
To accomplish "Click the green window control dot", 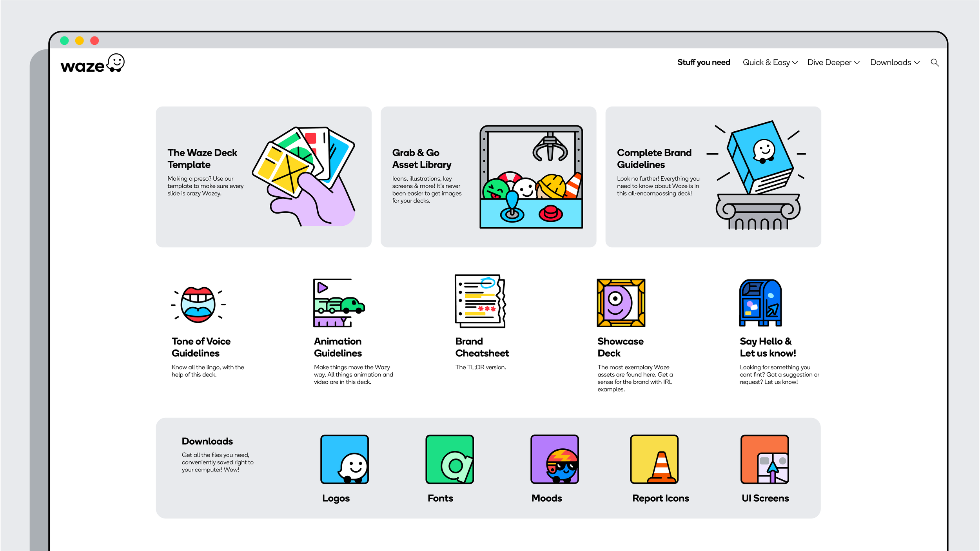I will tap(65, 41).
